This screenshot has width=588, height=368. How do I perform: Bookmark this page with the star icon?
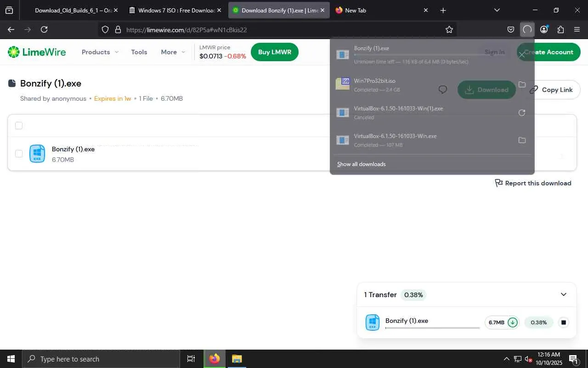(x=449, y=29)
